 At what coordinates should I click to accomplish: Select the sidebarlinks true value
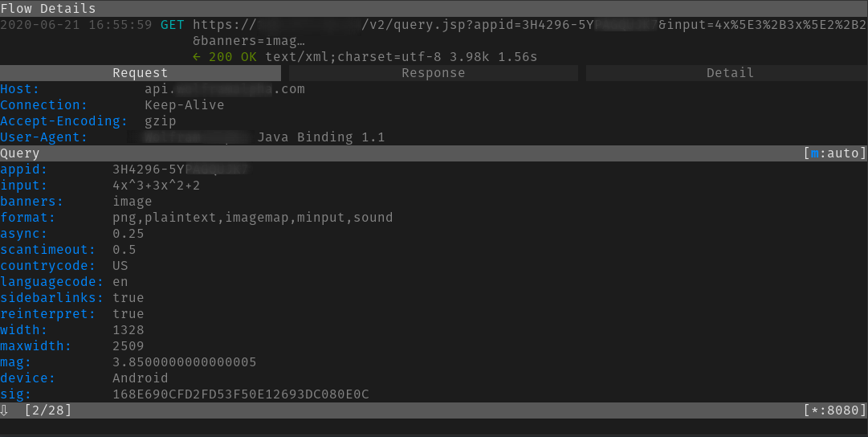pyautogui.click(x=128, y=298)
